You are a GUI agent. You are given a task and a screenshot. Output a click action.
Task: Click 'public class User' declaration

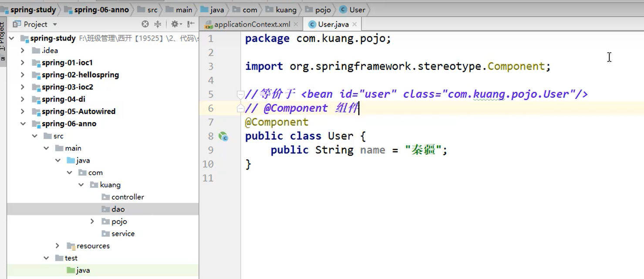[299, 136]
